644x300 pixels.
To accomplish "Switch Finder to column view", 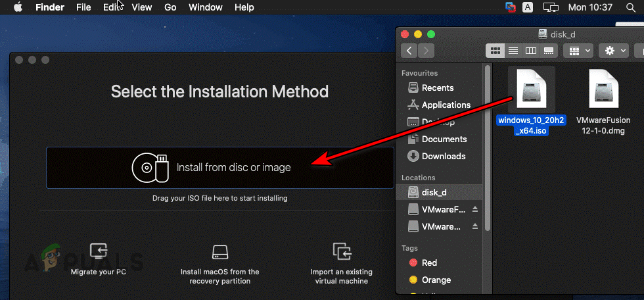I will point(531,51).
